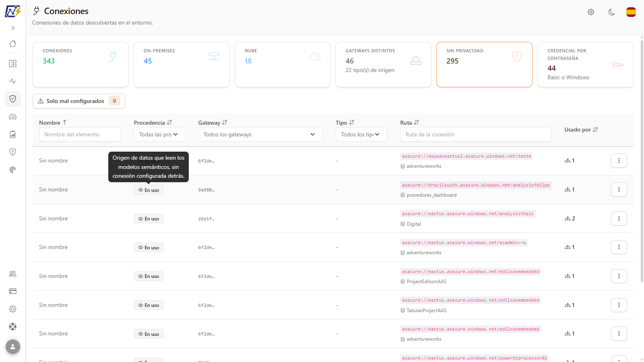Expand the sidebar with the double-chevron icon
644x362 pixels.
13,28
